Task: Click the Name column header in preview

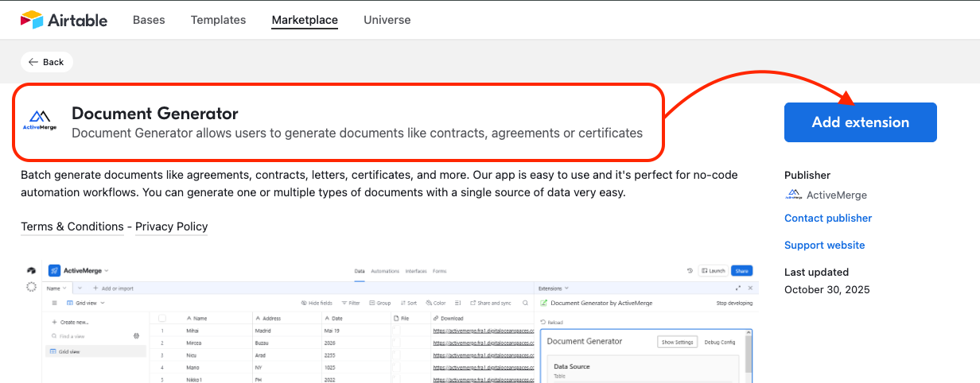Action: [200, 317]
